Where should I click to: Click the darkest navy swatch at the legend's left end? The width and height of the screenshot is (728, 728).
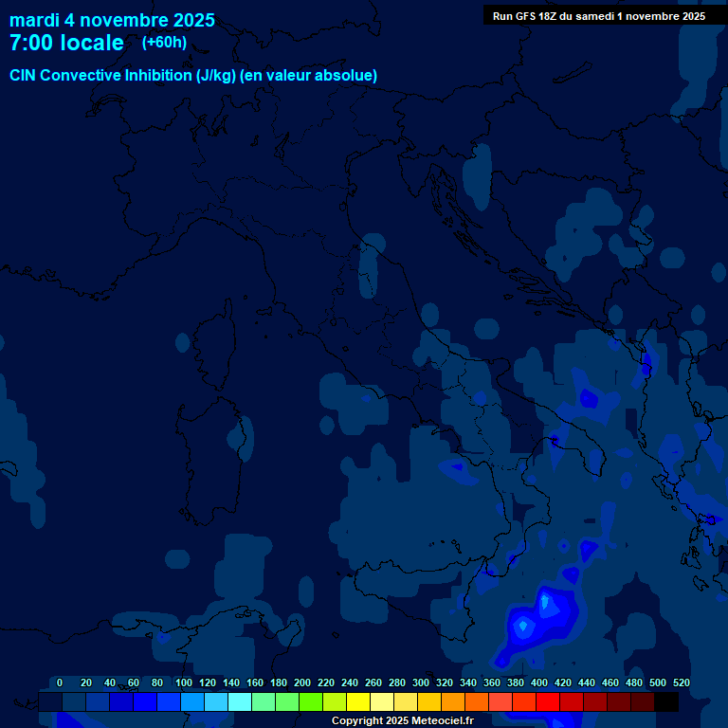[x=50, y=702]
